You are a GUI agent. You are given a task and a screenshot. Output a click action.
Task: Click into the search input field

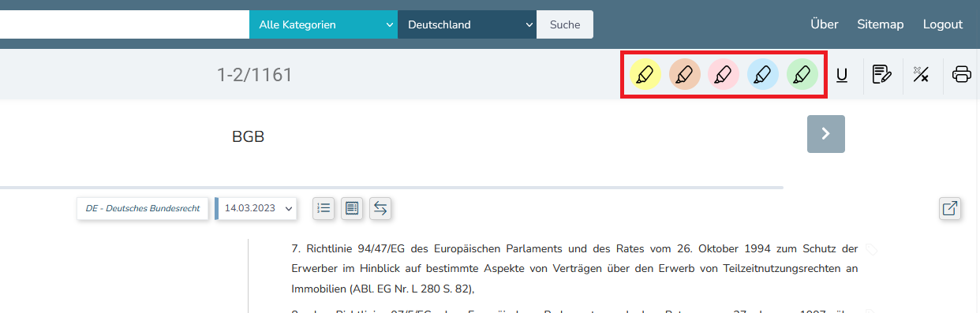coord(125,24)
